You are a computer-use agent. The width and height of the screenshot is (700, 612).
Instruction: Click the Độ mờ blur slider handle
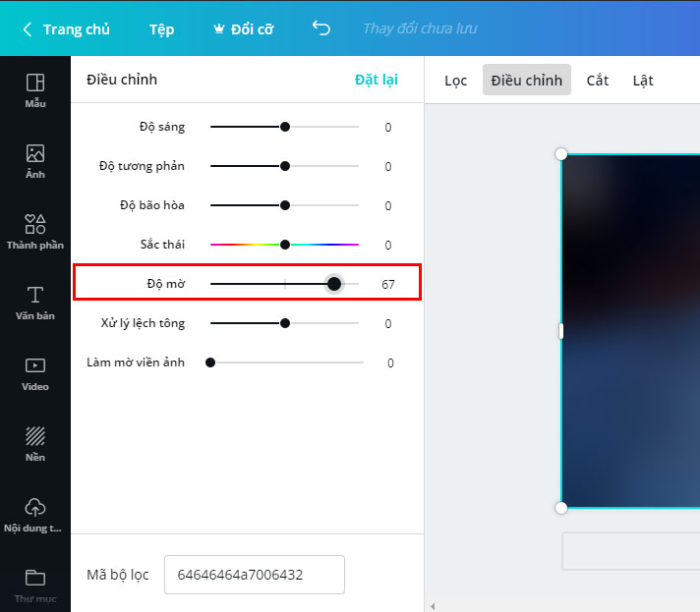pos(334,284)
